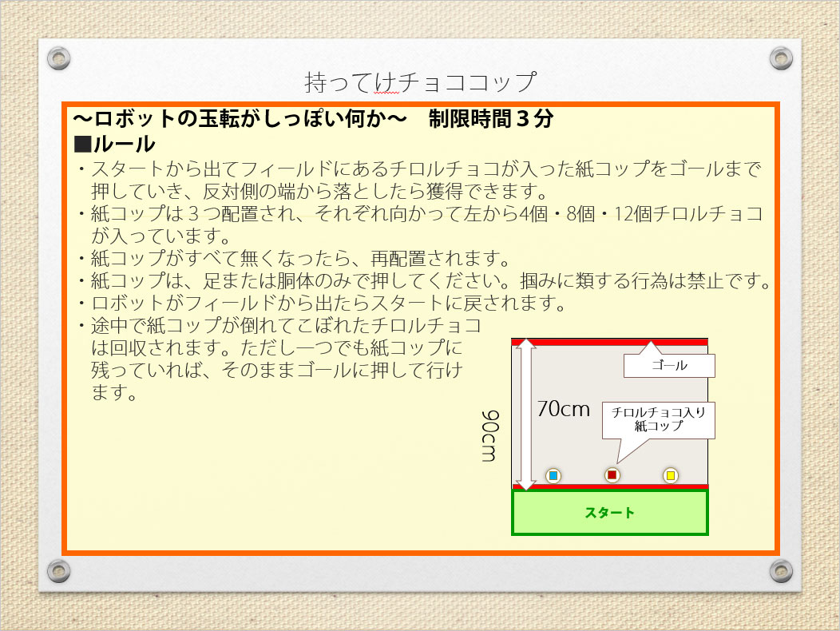Click the rotated 90cm dimension label
Viewport: 840px width, 631px height.
(x=491, y=436)
